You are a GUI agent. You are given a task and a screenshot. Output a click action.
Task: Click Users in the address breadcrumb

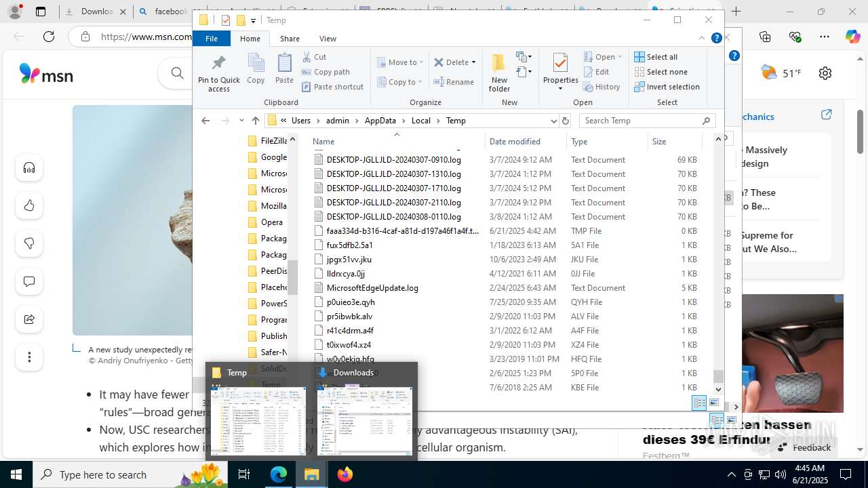(x=301, y=121)
